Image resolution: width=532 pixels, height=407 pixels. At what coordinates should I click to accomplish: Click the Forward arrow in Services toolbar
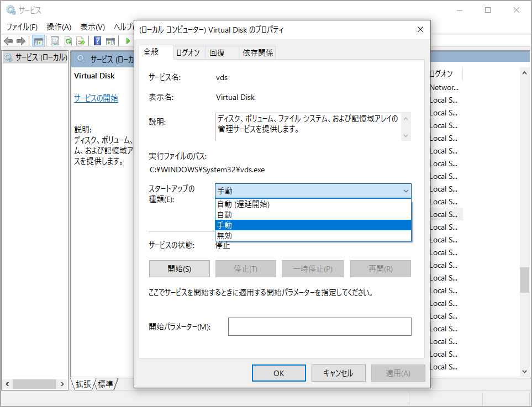(21, 41)
